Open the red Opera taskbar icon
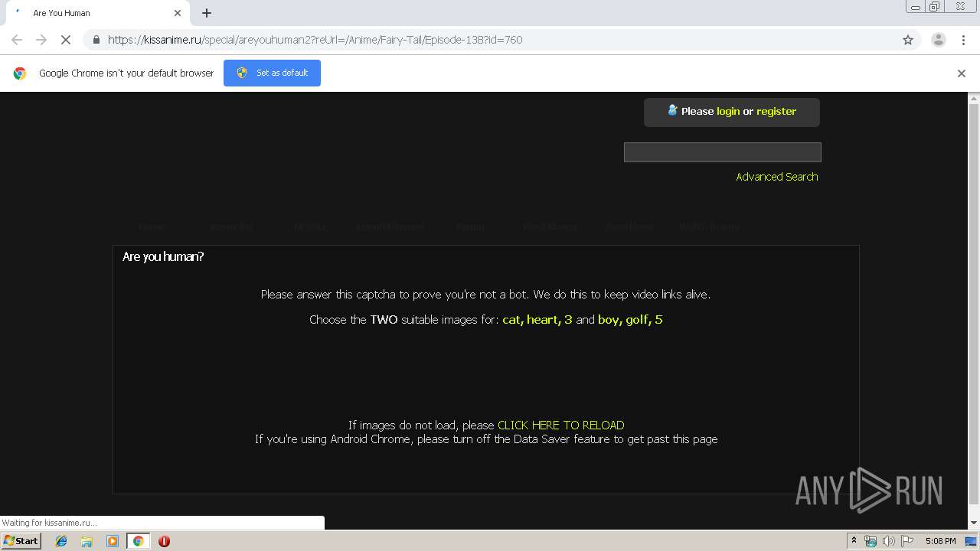 point(164,541)
